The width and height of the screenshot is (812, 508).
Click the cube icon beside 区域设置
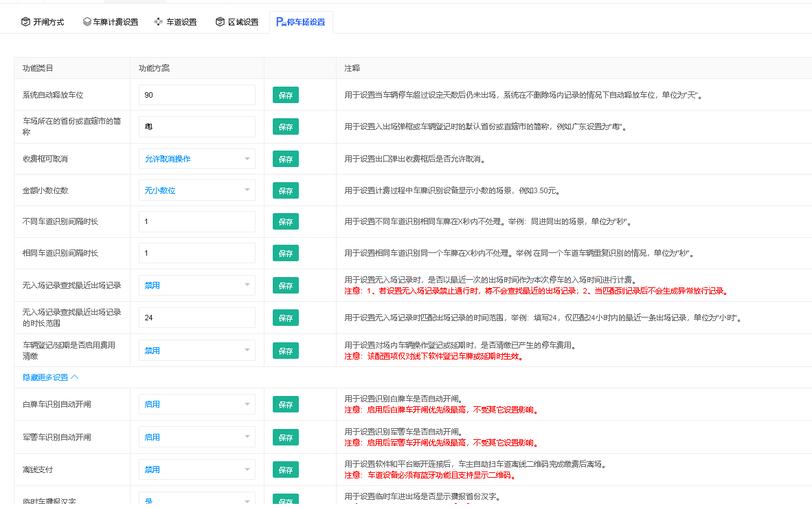pos(220,22)
